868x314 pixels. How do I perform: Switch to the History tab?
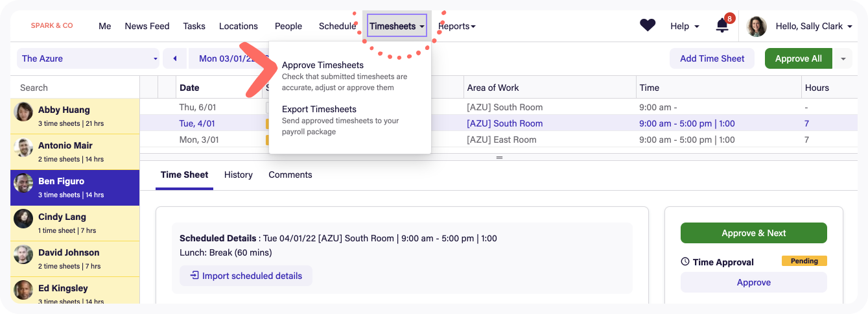pos(238,175)
